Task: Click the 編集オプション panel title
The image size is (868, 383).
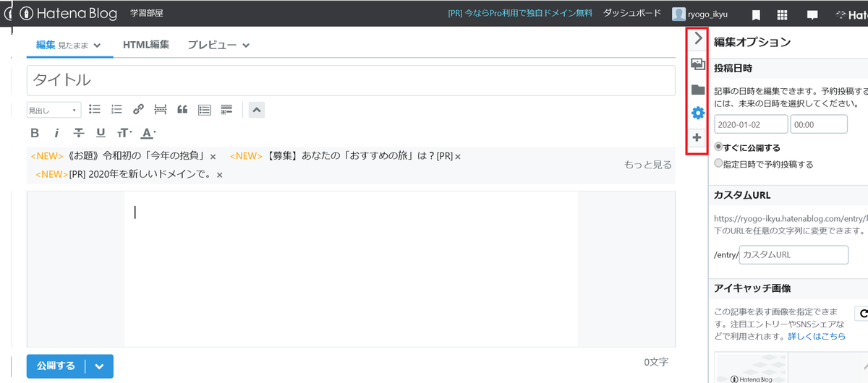Action: point(752,42)
